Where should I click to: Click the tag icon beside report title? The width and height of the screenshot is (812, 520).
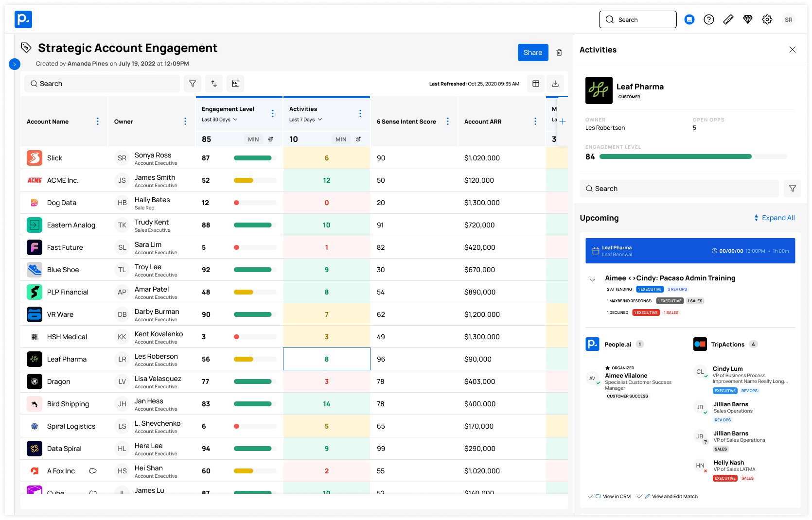26,48
